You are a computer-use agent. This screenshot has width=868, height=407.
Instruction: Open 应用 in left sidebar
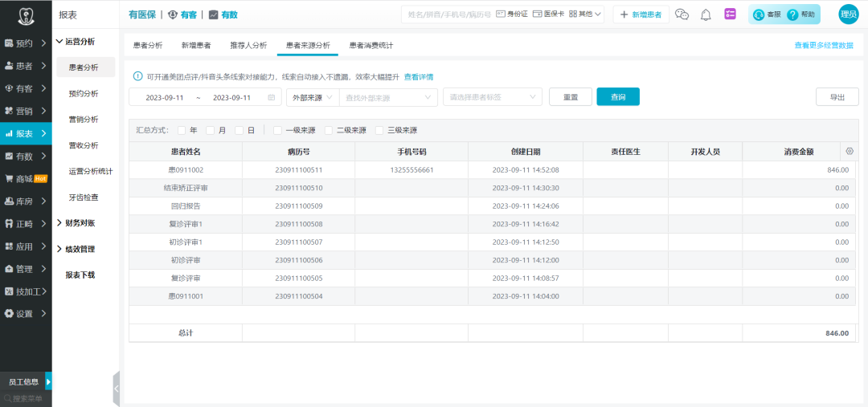coord(26,246)
